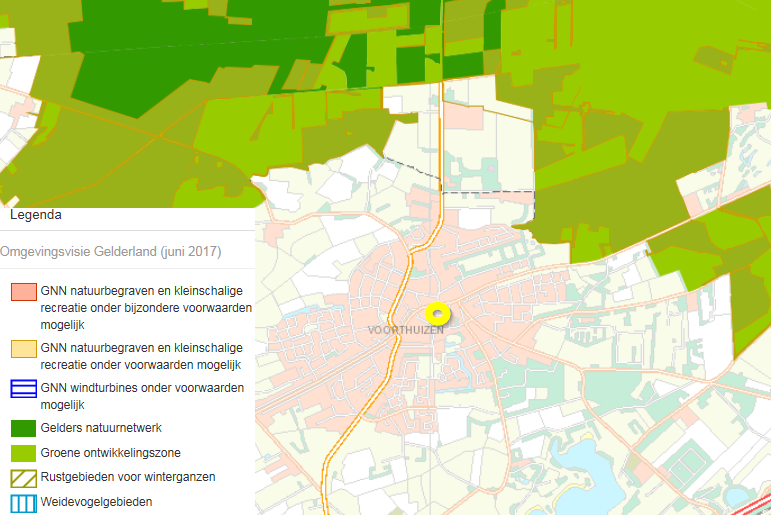Viewport: 771px width, 515px height.
Task: Click the yellow-beige GNN natuurbegraven onder voorwaarden swatch
Action: point(24,349)
